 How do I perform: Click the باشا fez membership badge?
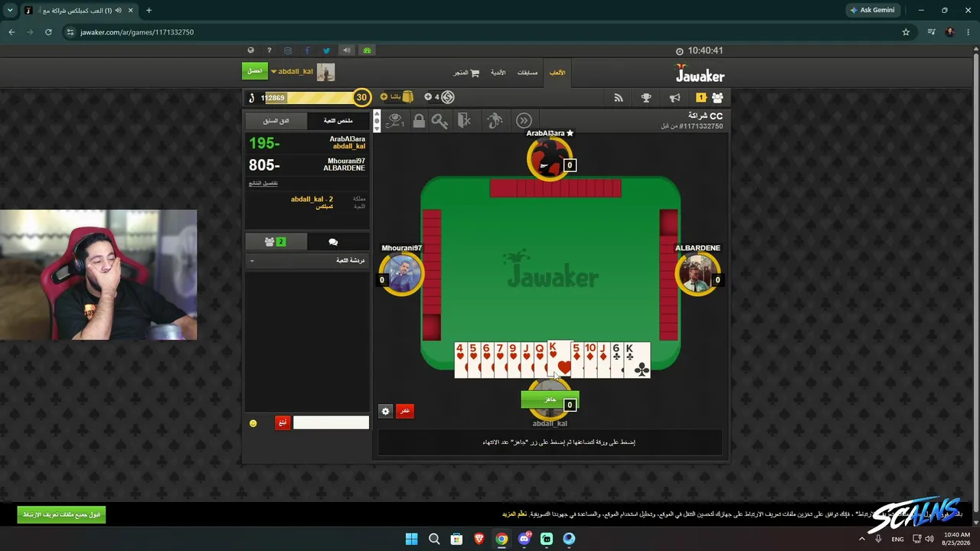click(x=397, y=97)
